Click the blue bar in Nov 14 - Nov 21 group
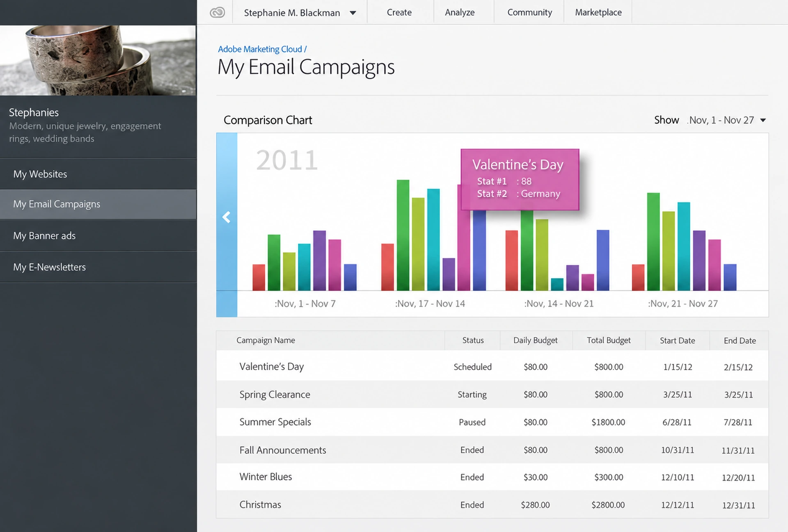 pos(603,260)
